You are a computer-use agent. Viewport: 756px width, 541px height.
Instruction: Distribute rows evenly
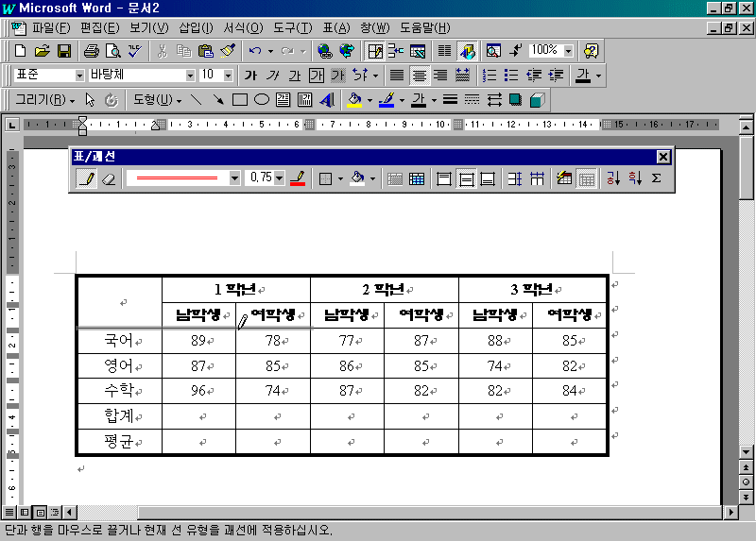515,178
